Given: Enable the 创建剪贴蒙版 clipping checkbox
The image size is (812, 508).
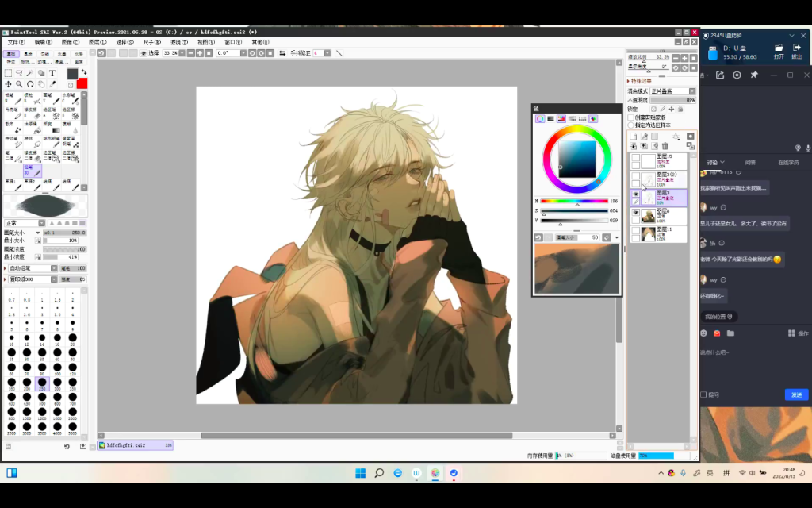Looking at the screenshot, I should point(631,117).
